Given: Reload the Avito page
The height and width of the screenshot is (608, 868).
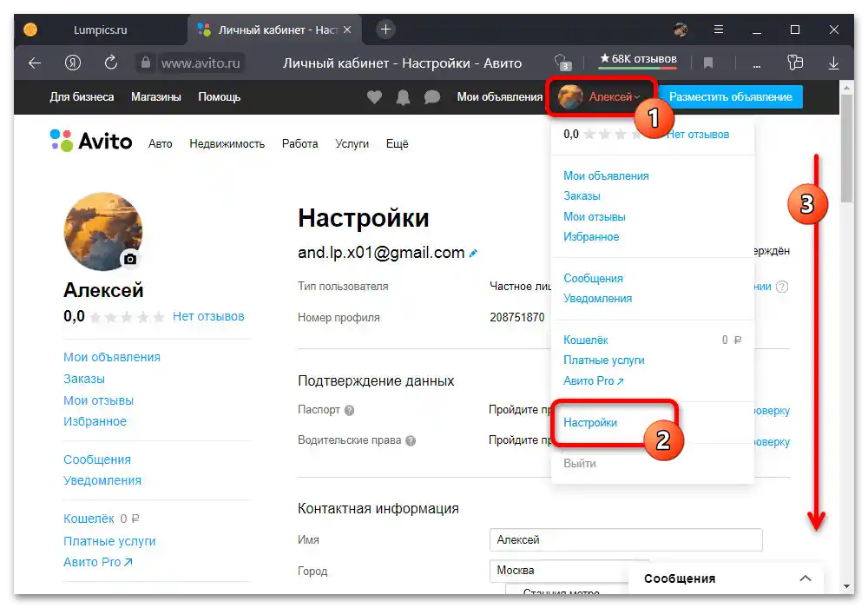Looking at the screenshot, I should pos(111,63).
